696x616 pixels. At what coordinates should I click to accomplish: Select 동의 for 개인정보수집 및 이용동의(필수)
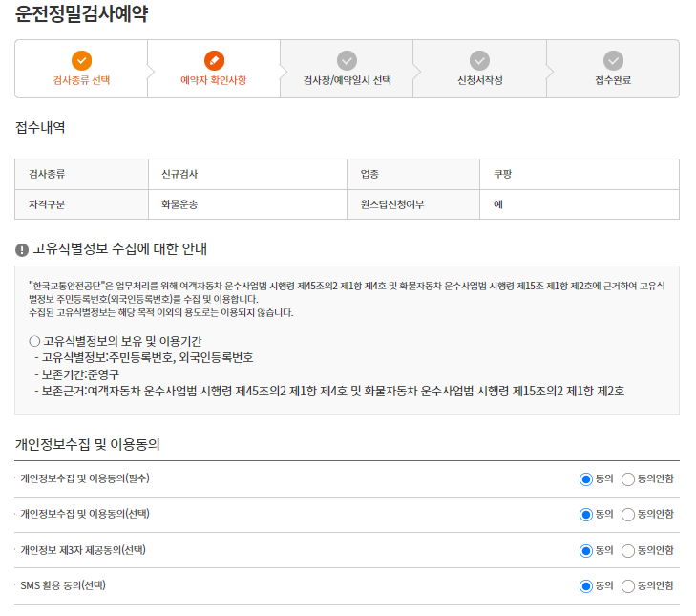586,479
